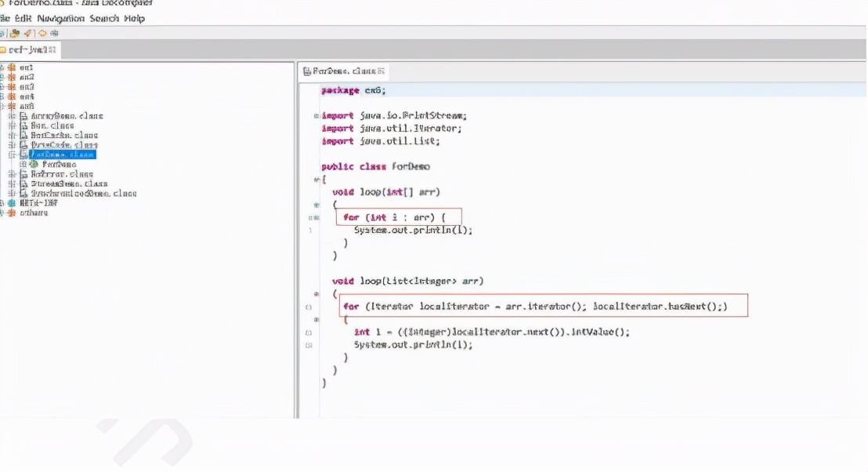The image size is (868, 472).
Task: Select the jar file tab
Action: coord(29,50)
